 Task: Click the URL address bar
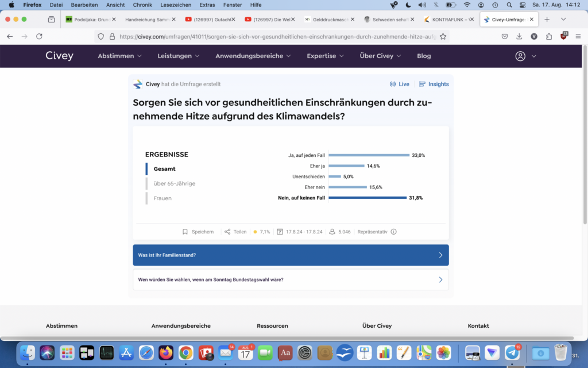click(276, 36)
